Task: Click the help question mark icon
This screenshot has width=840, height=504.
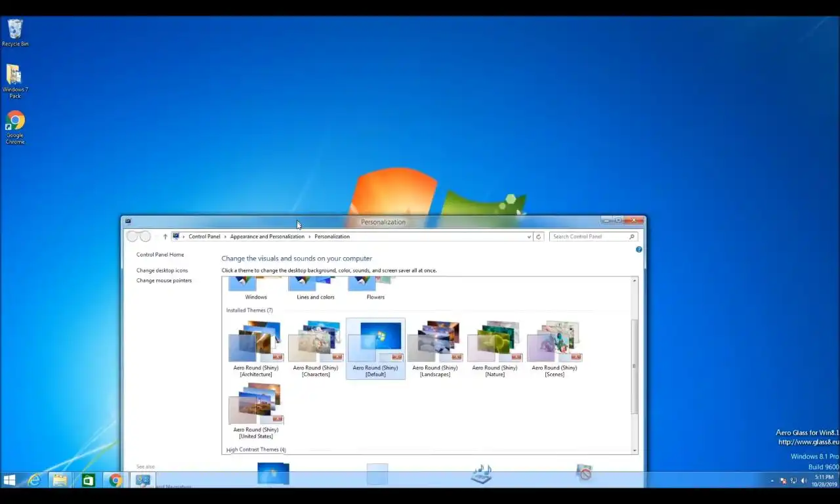Action: click(639, 249)
